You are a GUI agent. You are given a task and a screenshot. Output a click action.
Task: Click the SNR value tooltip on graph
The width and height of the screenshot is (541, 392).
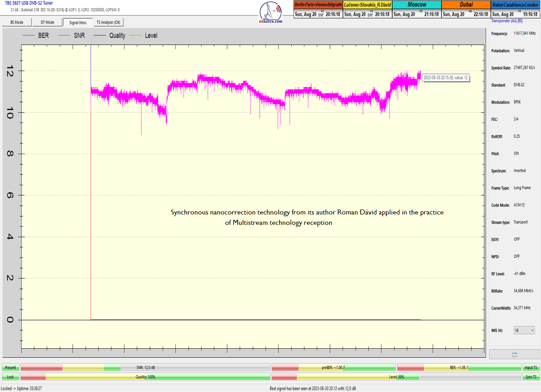(x=446, y=77)
